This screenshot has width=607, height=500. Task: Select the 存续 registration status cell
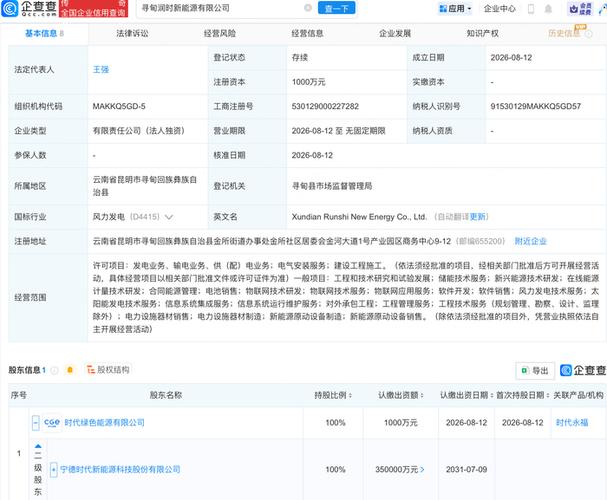(346, 58)
